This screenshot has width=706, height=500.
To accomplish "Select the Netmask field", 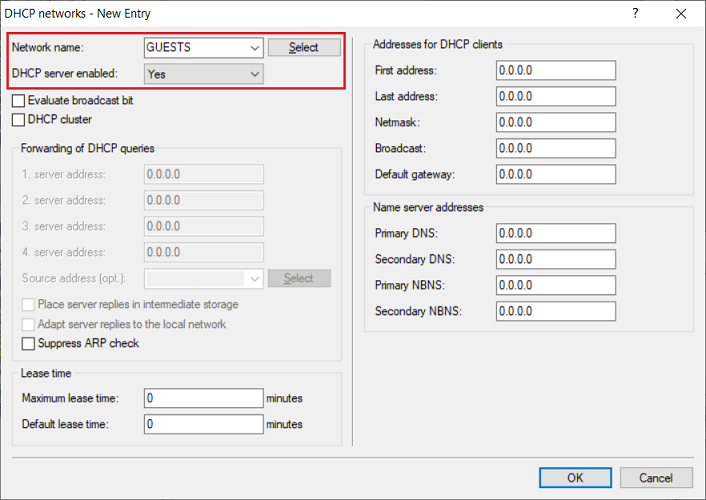I will point(555,122).
